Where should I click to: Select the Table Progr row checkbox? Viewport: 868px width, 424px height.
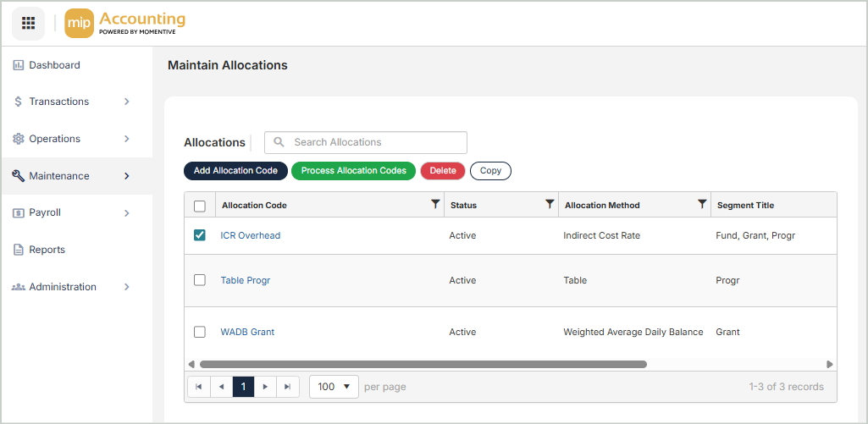coord(200,280)
